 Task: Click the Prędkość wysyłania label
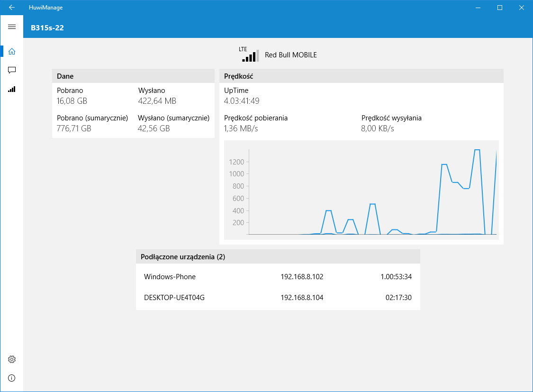[391, 118]
